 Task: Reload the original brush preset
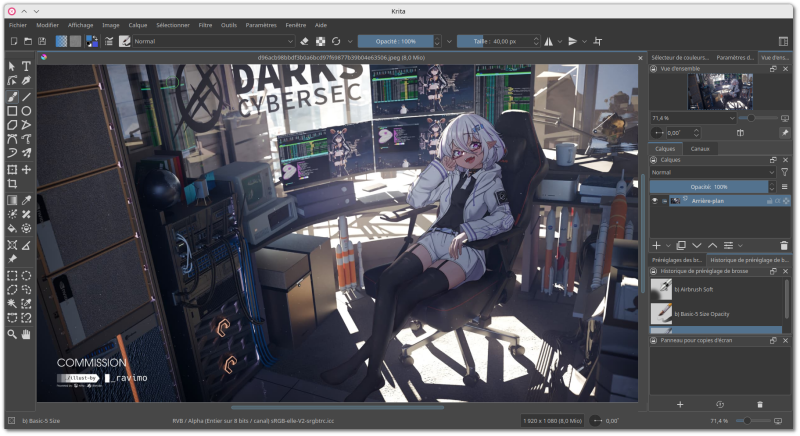click(x=336, y=41)
